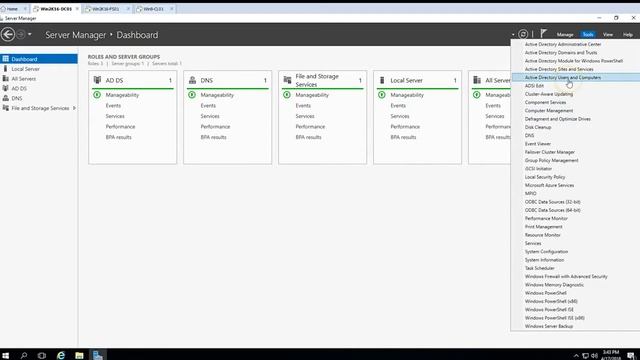Open Active Directory Users and Computers
Screen dimensions: 640x360
tap(576, 77)
